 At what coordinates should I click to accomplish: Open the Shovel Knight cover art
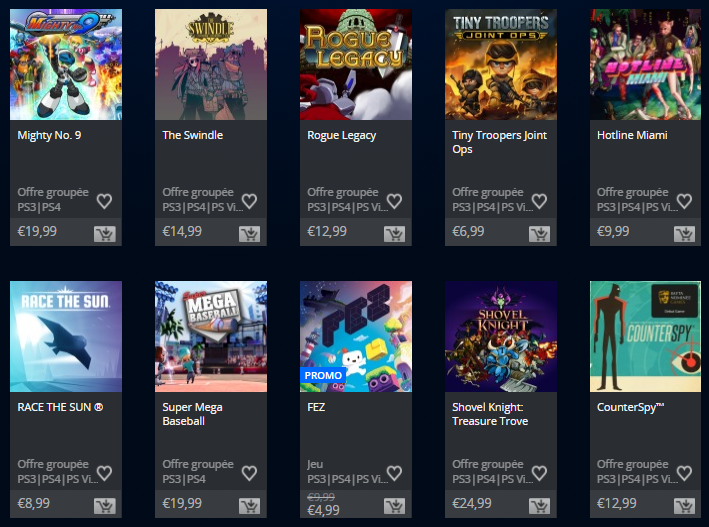click(x=501, y=337)
